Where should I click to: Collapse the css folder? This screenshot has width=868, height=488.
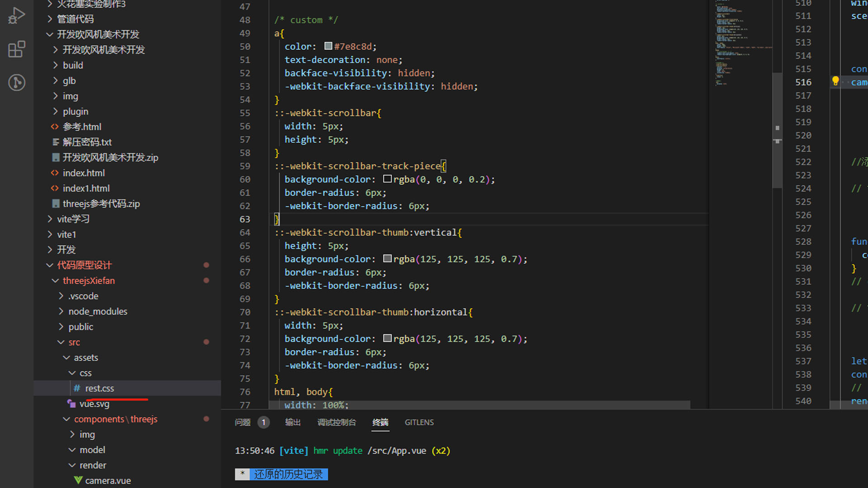click(72, 373)
